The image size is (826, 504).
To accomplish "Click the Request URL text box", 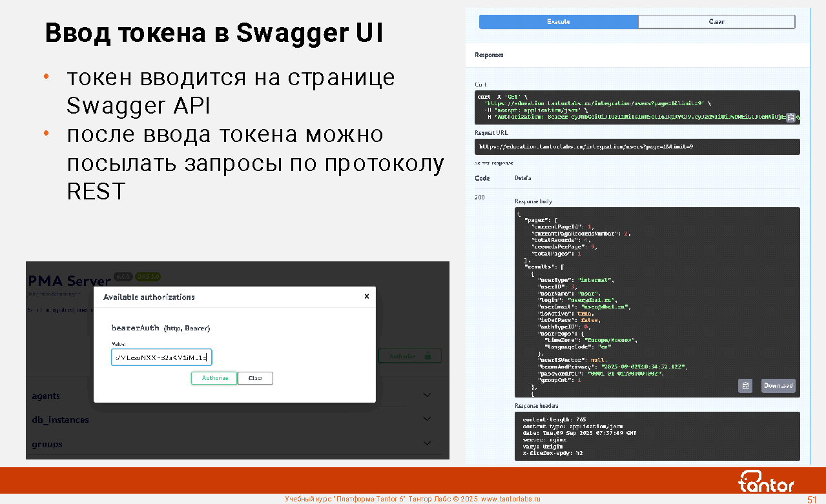I will (637, 147).
